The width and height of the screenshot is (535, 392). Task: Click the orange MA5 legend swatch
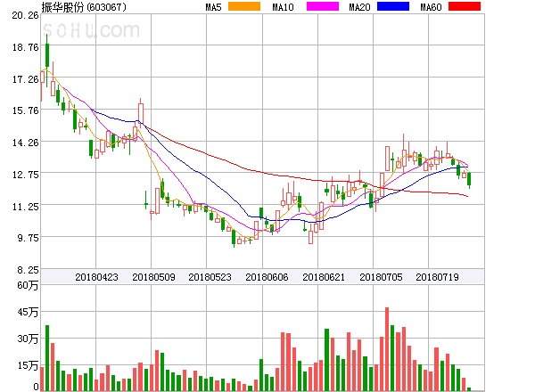[244, 6]
